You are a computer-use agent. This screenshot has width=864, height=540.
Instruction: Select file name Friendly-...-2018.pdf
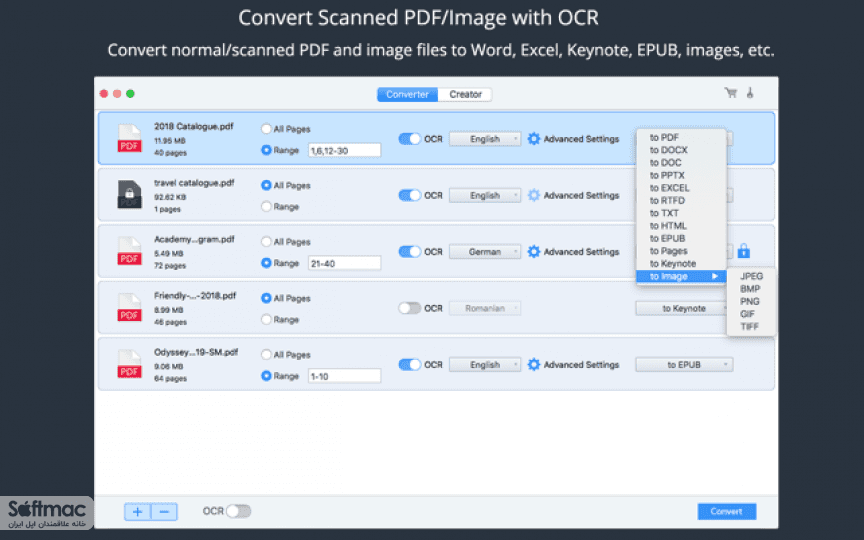[x=195, y=296]
